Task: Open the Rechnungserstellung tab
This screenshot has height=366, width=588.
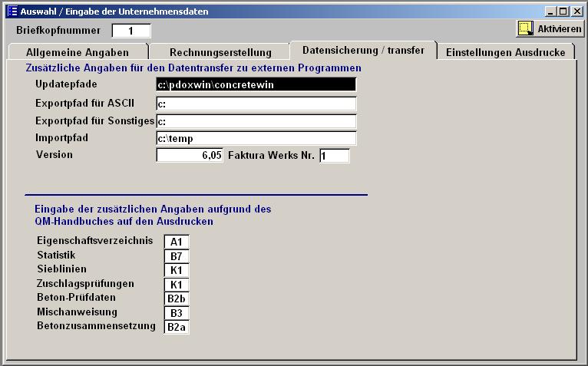Action: click(x=220, y=52)
